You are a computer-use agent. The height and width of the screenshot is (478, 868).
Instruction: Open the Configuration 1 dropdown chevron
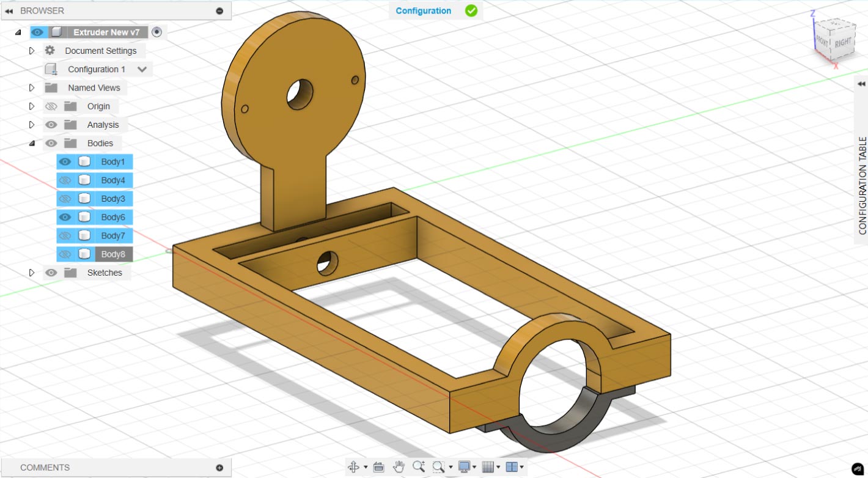pyautogui.click(x=142, y=69)
